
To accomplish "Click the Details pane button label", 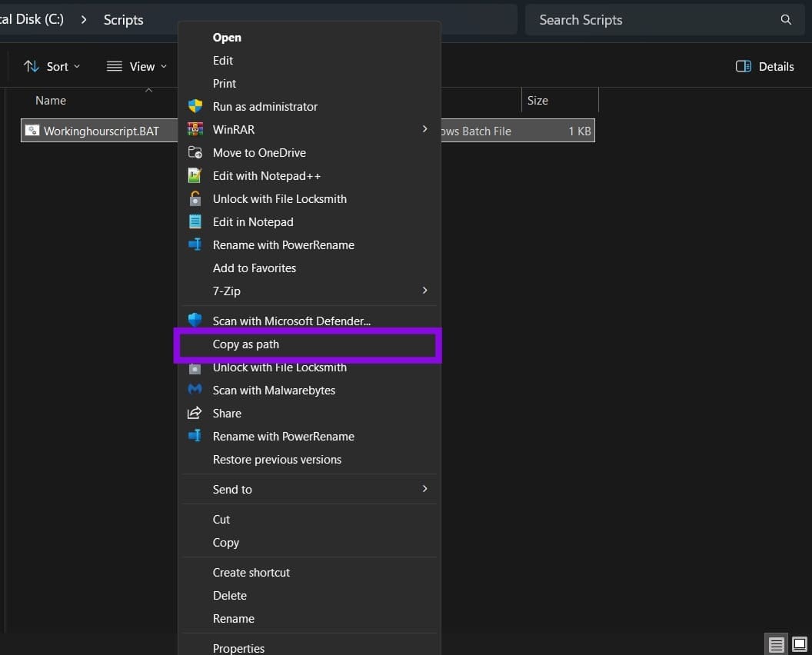I will point(776,66).
